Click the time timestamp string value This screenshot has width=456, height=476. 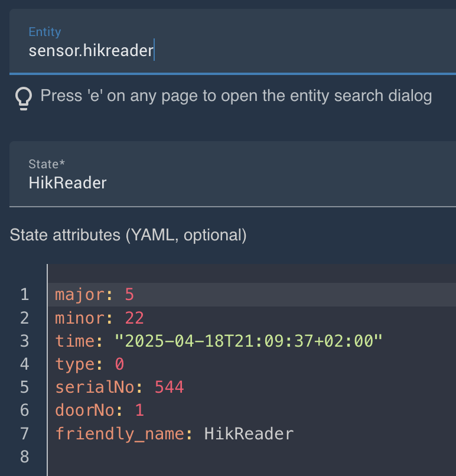pos(249,341)
